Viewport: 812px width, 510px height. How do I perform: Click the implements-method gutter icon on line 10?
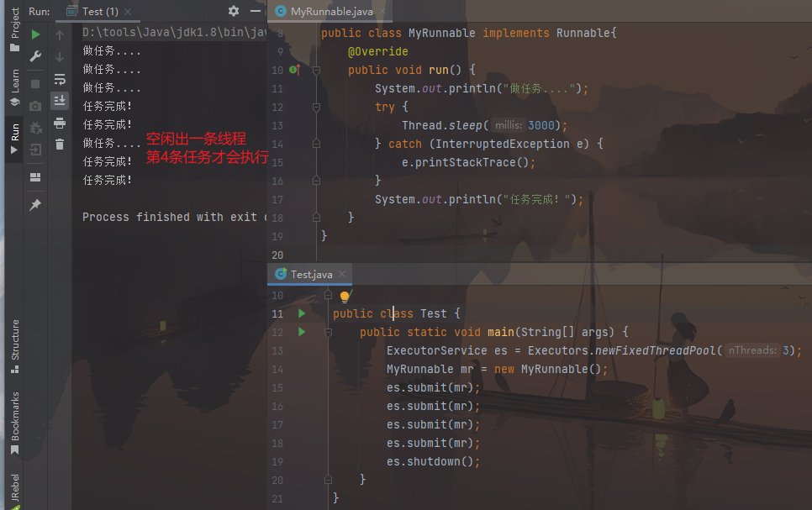pyautogui.click(x=293, y=70)
